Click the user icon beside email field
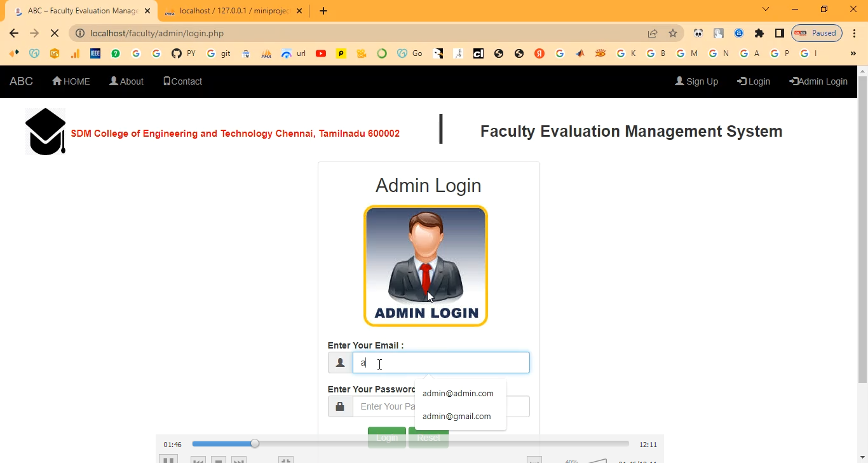This screenshot has width=868, height=463. [x=340, y=363]
